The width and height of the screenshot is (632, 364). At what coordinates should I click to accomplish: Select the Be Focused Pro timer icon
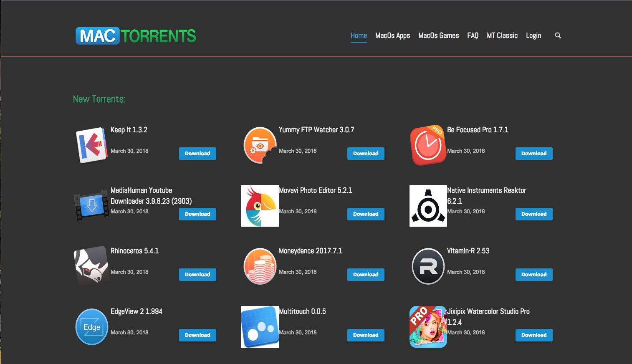(428, 145)
